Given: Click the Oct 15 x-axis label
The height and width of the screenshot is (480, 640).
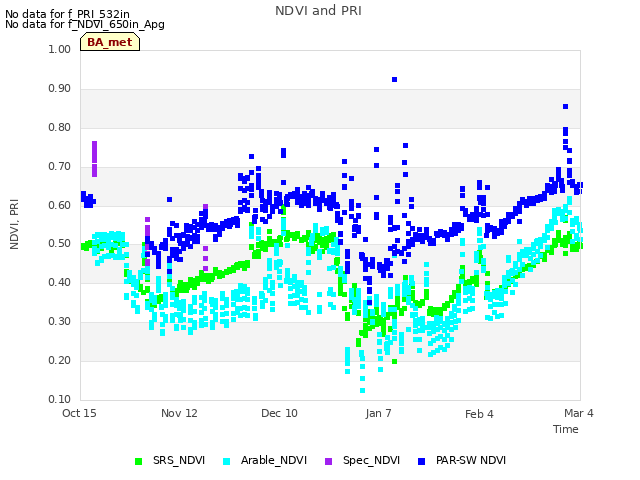Looking at the screenshot, I should (79, 413).
